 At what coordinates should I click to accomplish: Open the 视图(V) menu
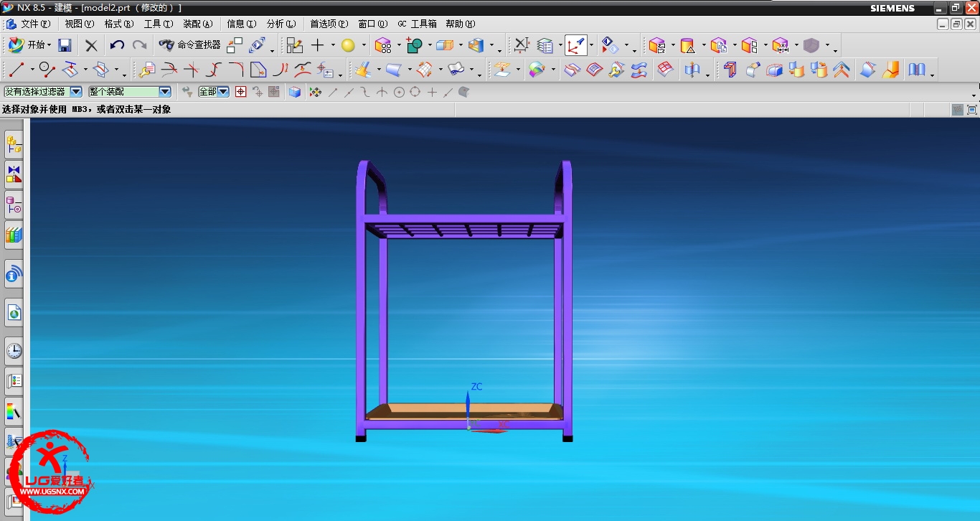80,24
